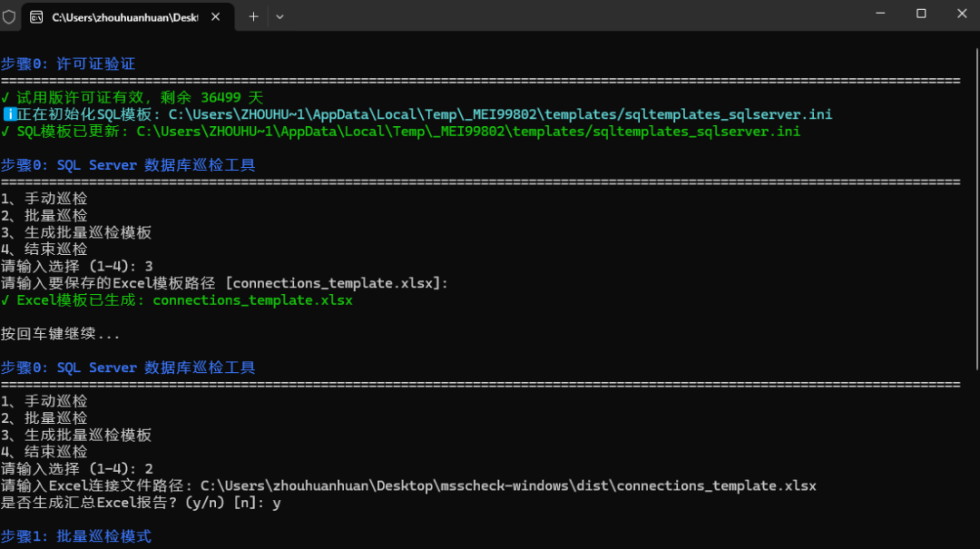
Task: Click 'Excel模板已生成: connections_template.xlsx' line
Action: pyautogui.click(x=177, y=300)
